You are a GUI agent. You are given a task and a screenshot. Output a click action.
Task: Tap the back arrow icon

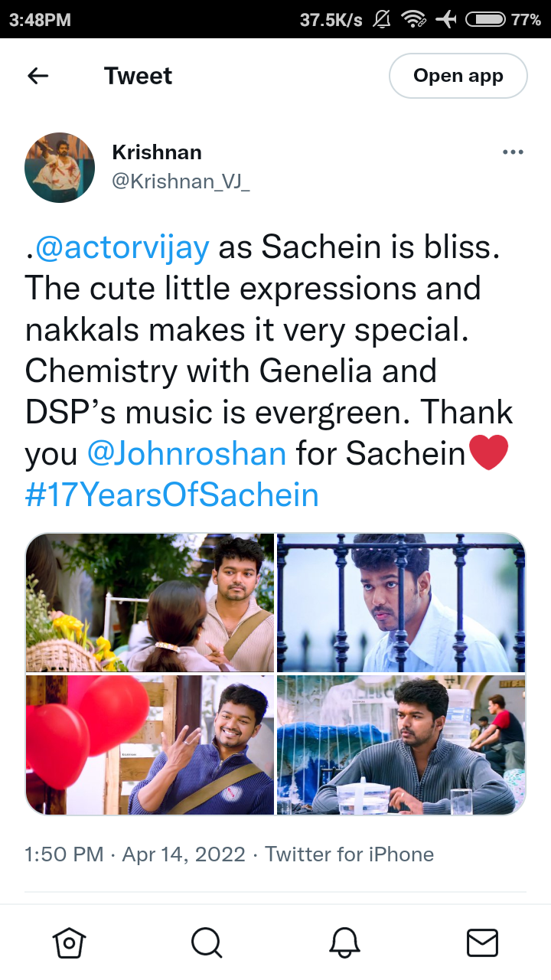click(x=37, y=76)
